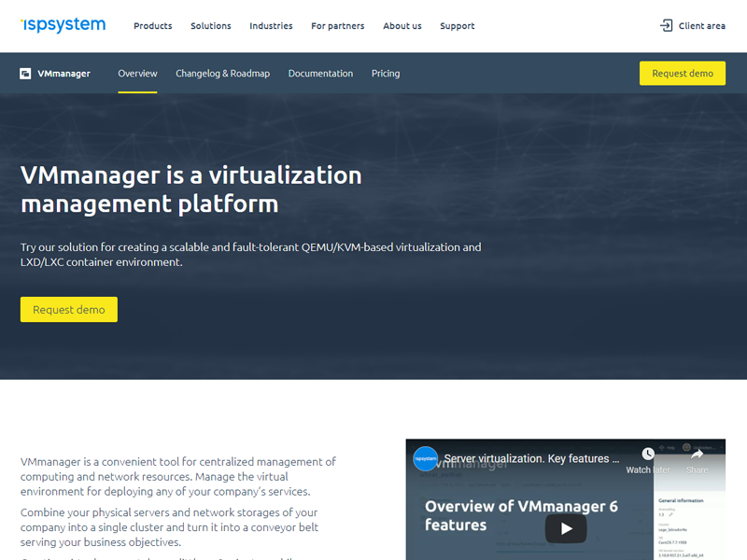The width and height of the screenshot is (747, 560).
Task: Open the Solutions menu
Action: [x=211, y=26]
